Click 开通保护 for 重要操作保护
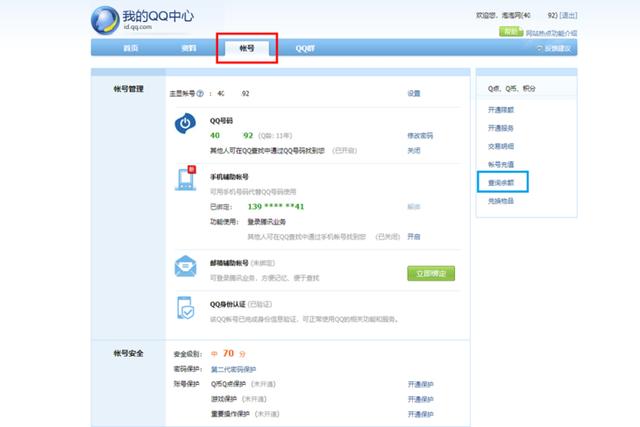The image size is (640, 427). (420, 414)
